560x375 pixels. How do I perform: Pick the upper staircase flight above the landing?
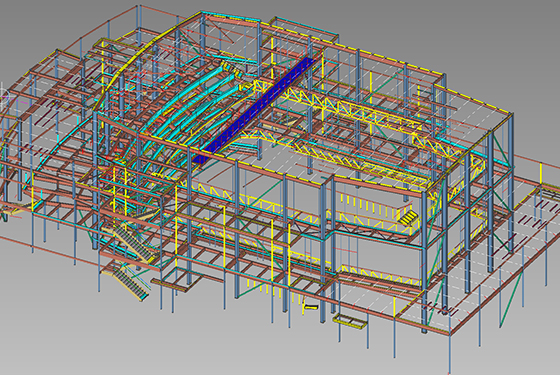click(129, 240)
